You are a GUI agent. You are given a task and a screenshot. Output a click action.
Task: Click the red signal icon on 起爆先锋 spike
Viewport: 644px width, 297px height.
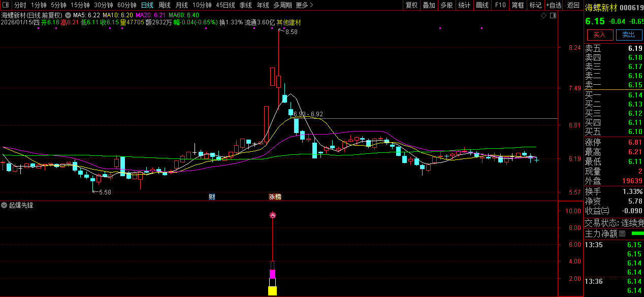273,215
